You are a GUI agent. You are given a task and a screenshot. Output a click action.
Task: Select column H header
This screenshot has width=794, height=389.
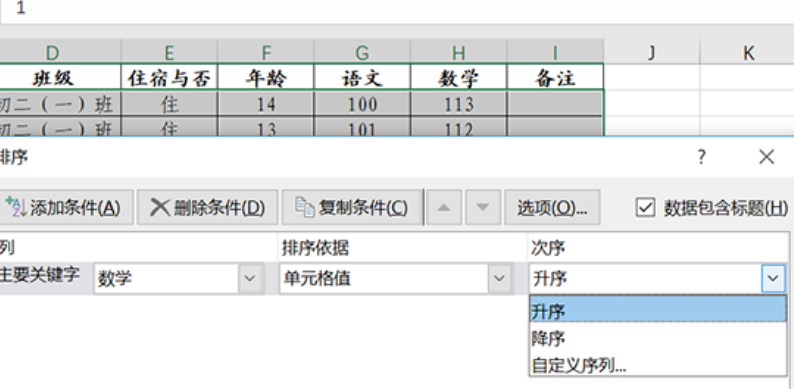(459, 52)
